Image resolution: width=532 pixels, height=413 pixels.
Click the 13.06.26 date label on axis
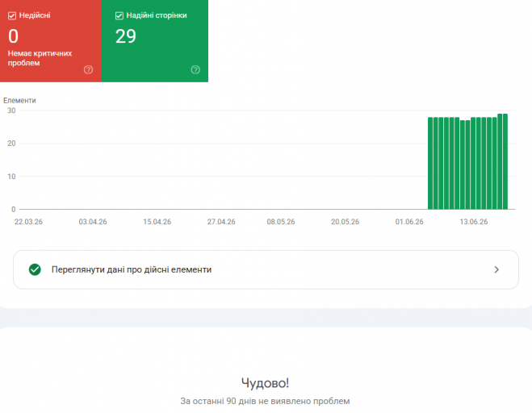474,222
